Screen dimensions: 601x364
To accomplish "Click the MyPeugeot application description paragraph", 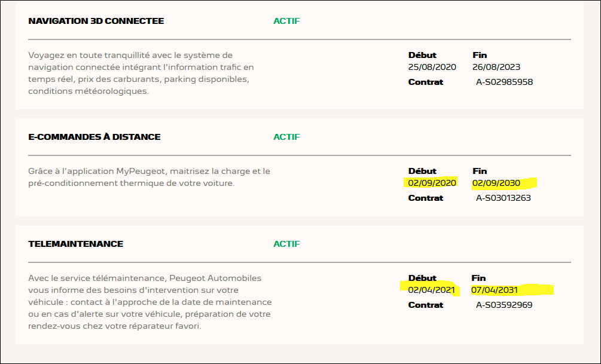I will point(149,177).
